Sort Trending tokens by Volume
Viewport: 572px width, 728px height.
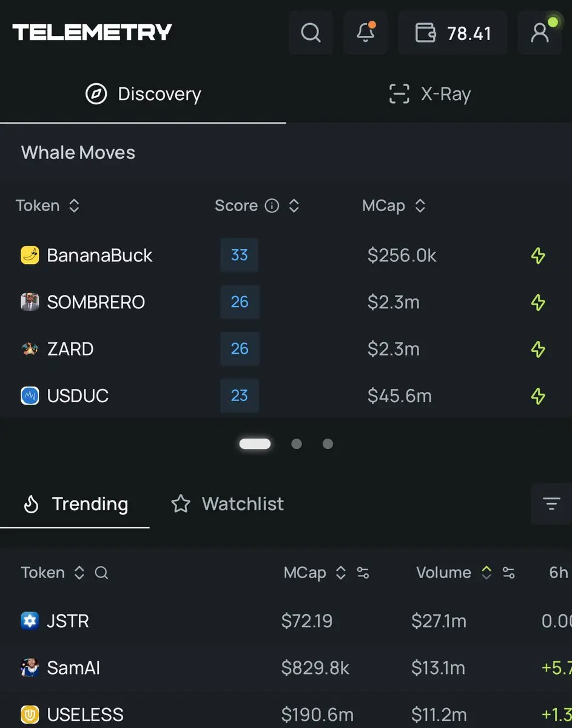486,573
